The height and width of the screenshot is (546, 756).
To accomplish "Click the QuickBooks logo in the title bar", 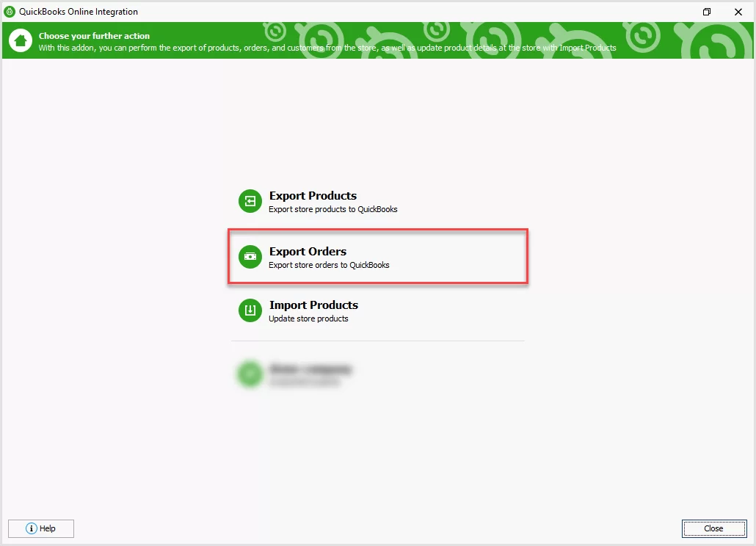I will tap(9, 12).
